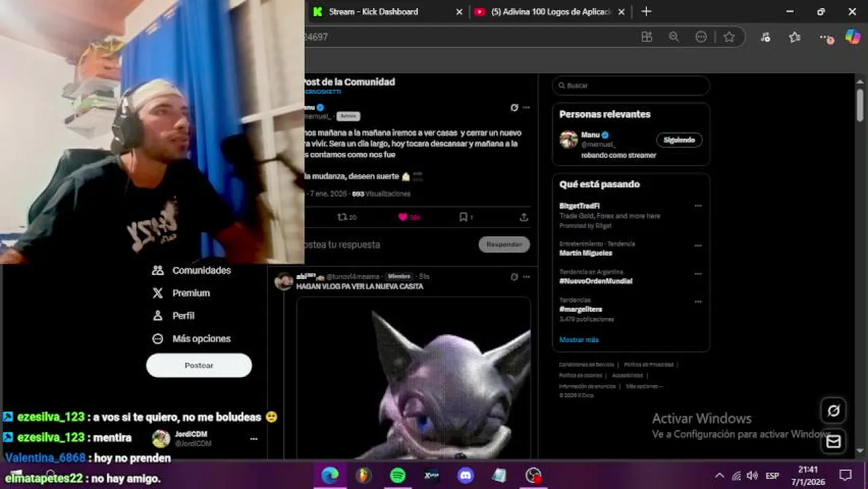The height and width of the screenshot is (489, 868).
Task: Open more options on Manu's post
Action: pyautogui.click(x=526, y=107)
